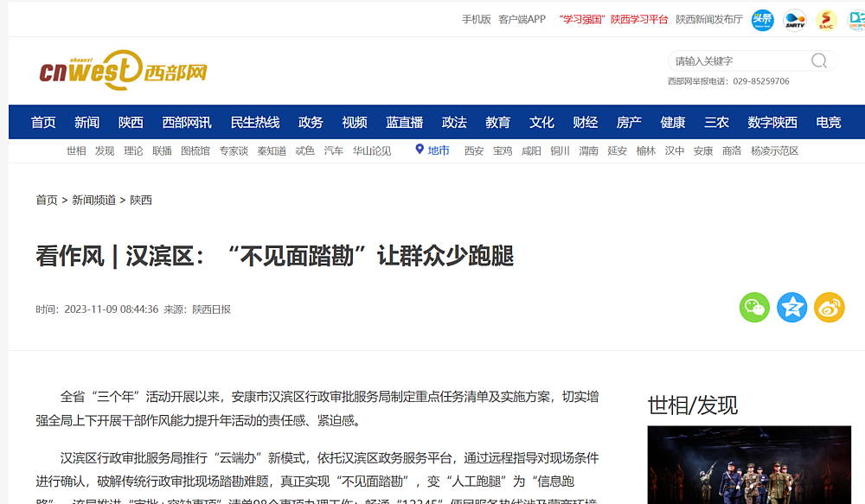Click the 世相/发现 stage performance thumbnail
865x504 pixels.
[x=749, y=464]
